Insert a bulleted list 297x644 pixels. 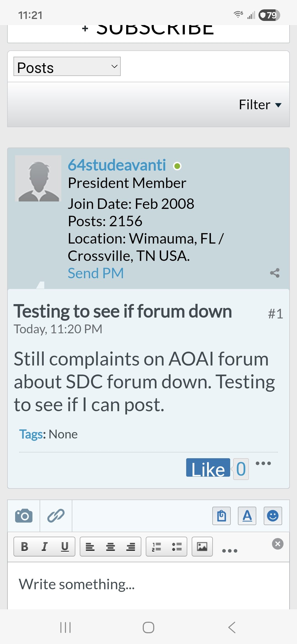click(x=177, y=547)
